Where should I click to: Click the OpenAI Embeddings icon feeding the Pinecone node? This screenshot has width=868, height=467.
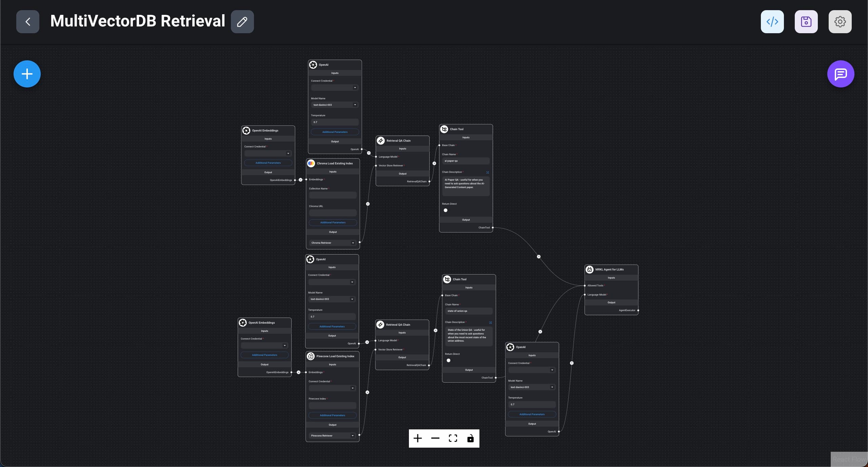coord(243,323)
